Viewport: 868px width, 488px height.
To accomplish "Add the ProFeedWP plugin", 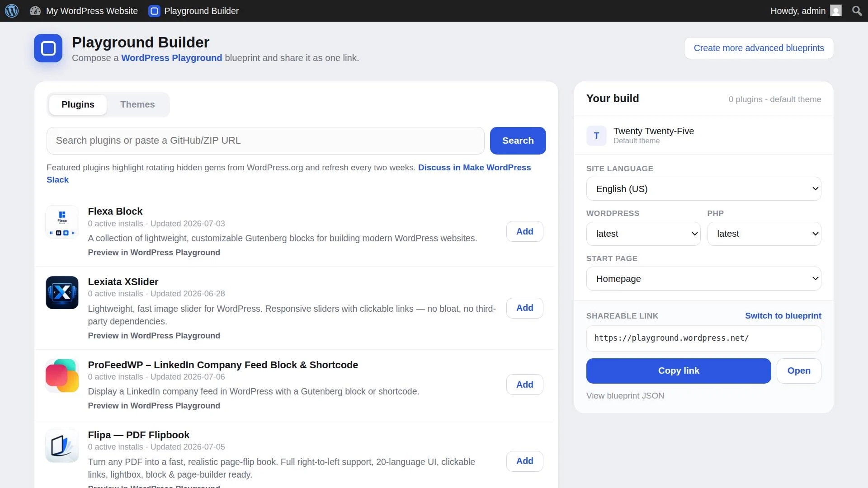I will click(525, 385).
